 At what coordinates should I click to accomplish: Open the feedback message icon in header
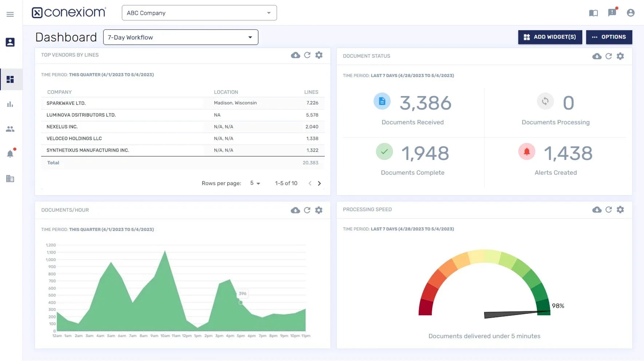click(x=612, y=13)
